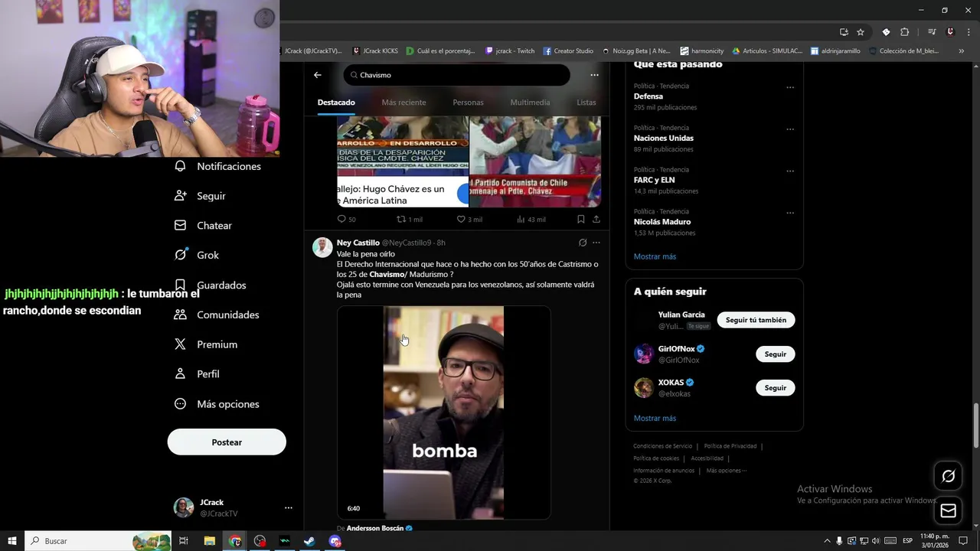Expand footer Más opciones link

726,471
